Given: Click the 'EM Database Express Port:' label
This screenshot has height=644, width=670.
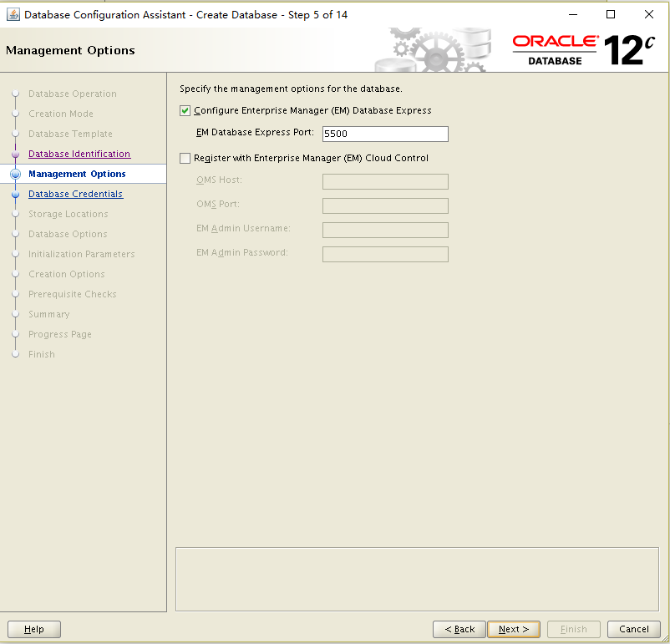Looking at the screenshot, I should click(x=255, y=133).
